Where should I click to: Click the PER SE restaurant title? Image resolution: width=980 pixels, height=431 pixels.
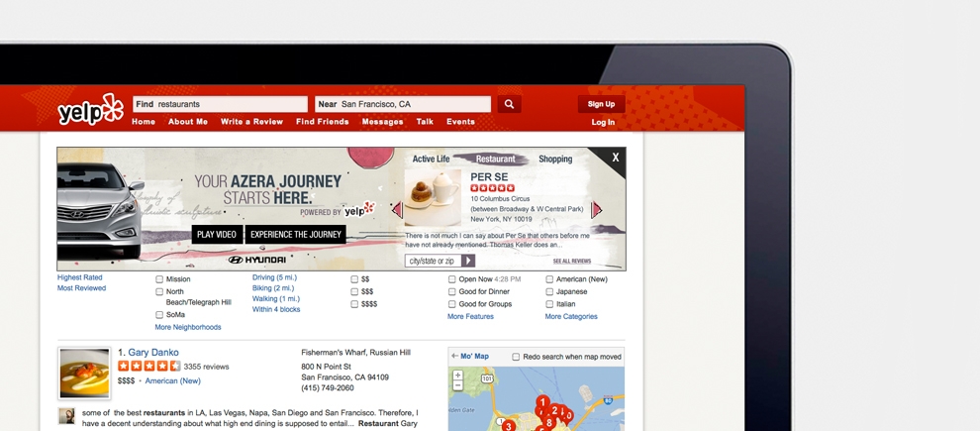(489, 177)
